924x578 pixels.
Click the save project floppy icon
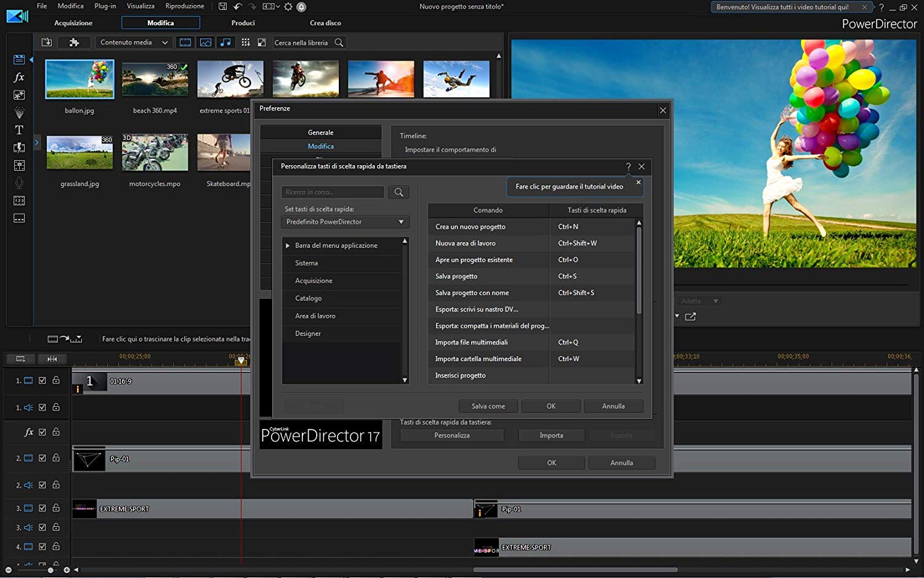(223, 7)
